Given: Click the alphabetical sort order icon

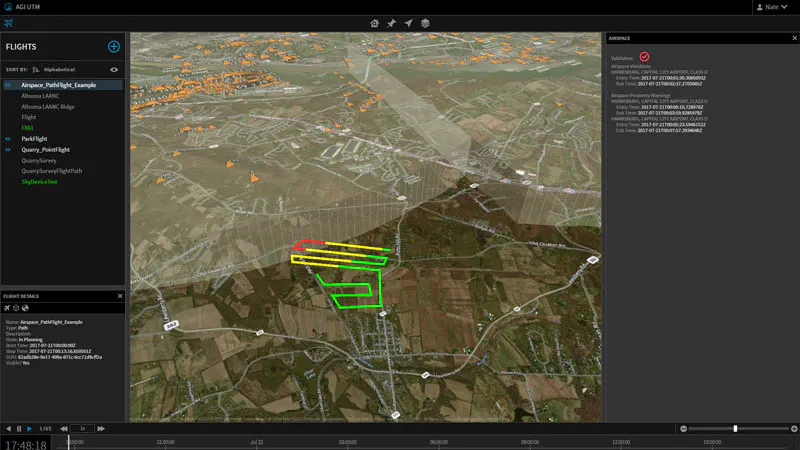Looking at the screenshot, I should click(x=36, y=69).
